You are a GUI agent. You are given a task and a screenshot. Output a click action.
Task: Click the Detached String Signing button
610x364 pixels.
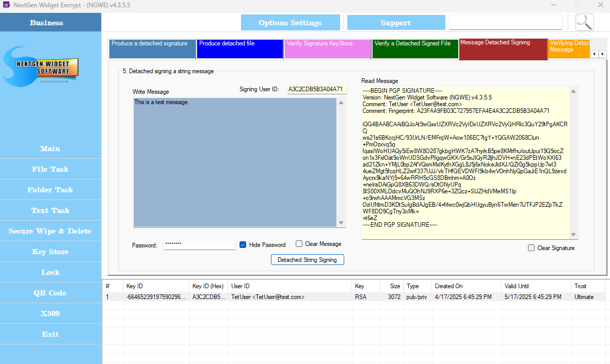[308, 259]
